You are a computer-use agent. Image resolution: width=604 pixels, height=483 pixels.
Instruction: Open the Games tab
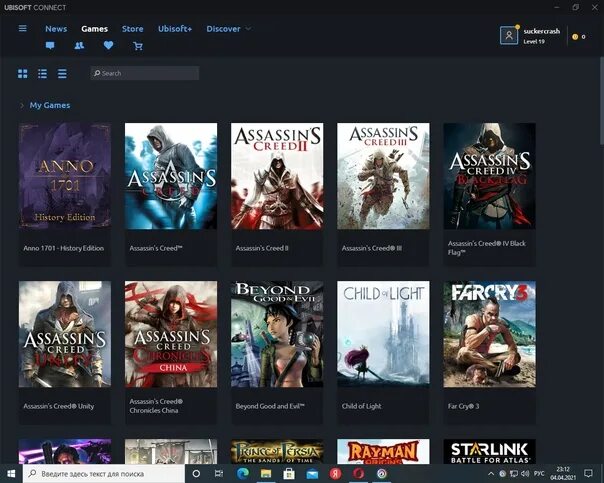point(94,29)
